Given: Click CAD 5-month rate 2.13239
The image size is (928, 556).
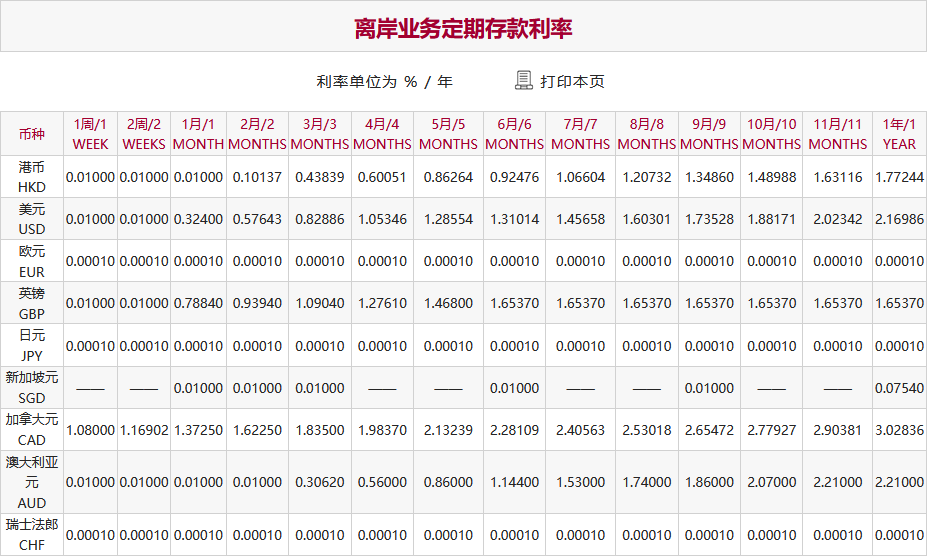Looking at the screenshot, I should (x=448, y=430).
